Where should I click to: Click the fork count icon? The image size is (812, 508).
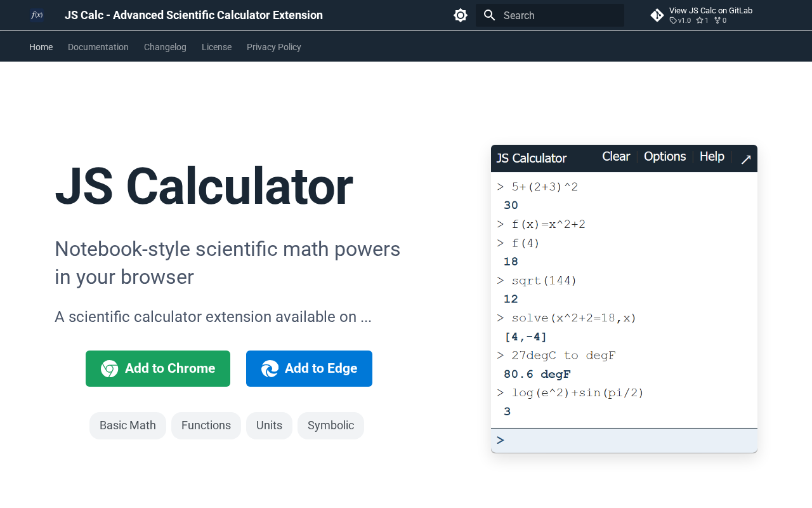point(717,20)
